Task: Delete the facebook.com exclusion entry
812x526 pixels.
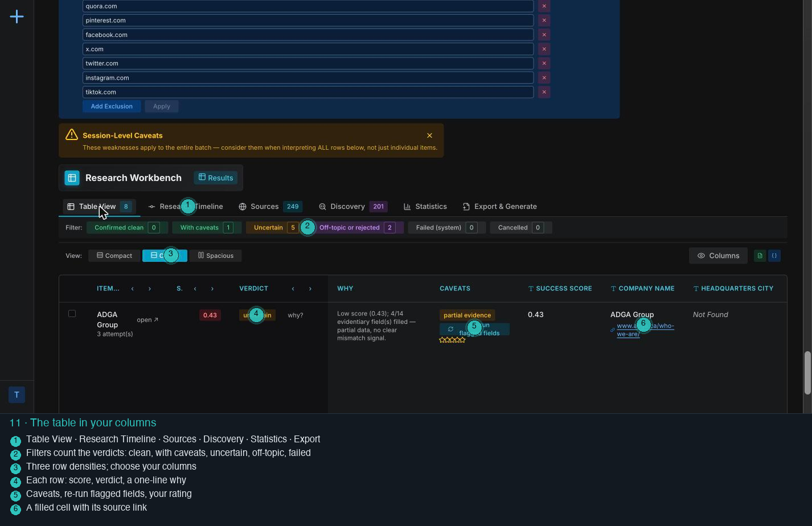Action: pos(544,35)
